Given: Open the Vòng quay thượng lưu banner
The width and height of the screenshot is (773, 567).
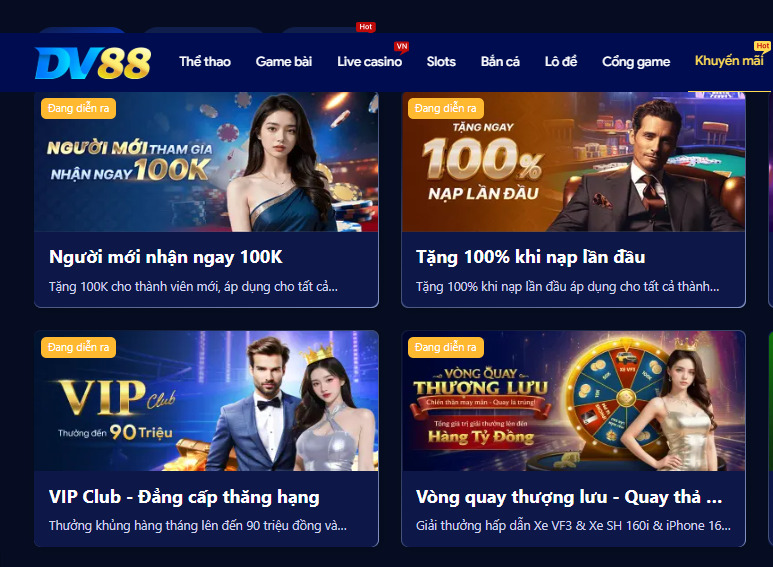Looking at the screenshot, I should coord(573,401).
